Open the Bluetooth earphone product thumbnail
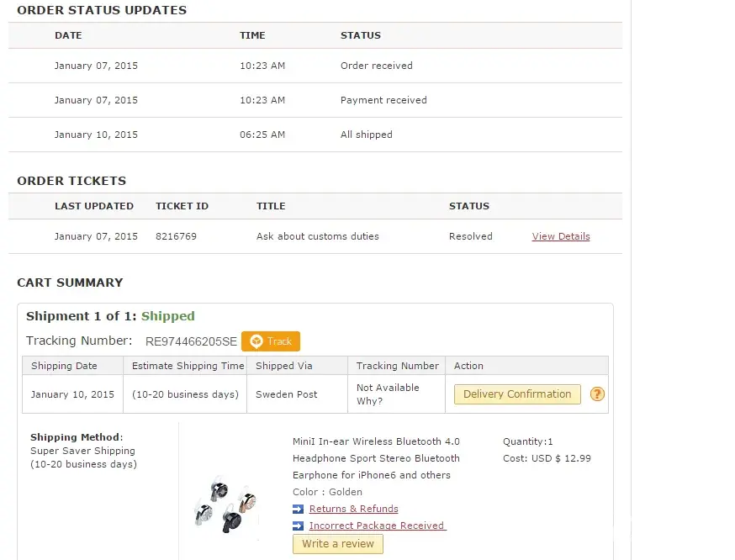735x560 pixels. (224, 503)
